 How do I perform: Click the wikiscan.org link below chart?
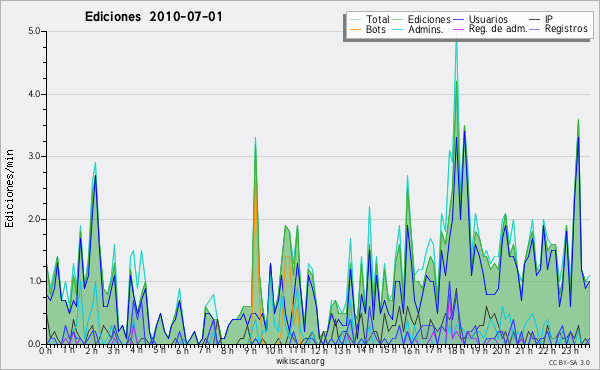click(x=300, y=361)
